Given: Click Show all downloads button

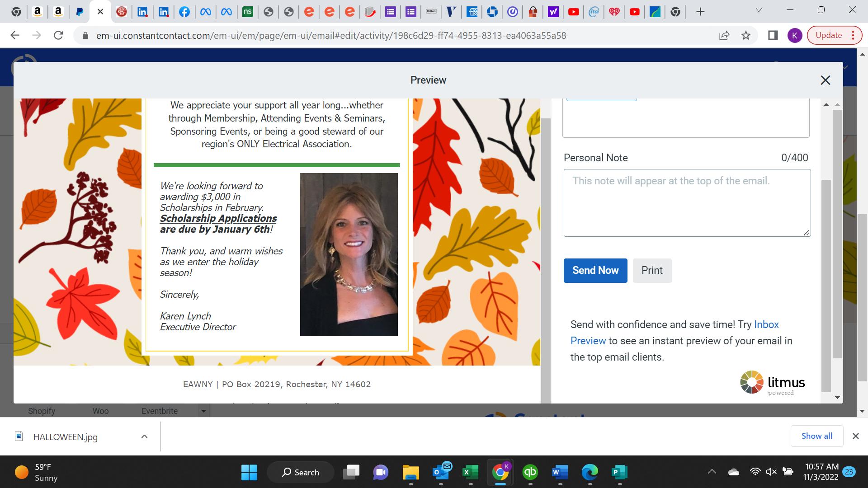Looking at the screenshot, I should tap(816, 436).
